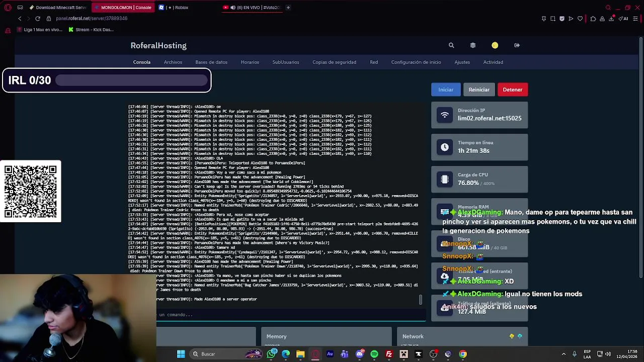Click the console scroll-to-bottom handle
644x362 pixels.
point(421,300)
